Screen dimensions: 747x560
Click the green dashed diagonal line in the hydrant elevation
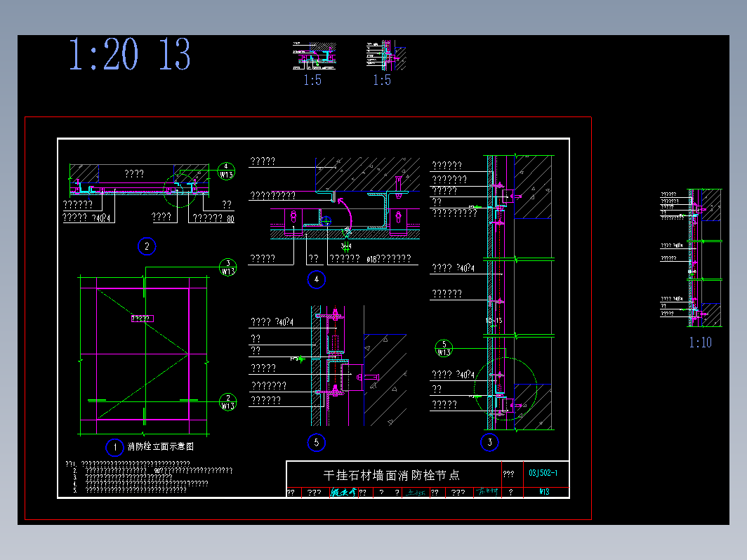pos(143,354)
